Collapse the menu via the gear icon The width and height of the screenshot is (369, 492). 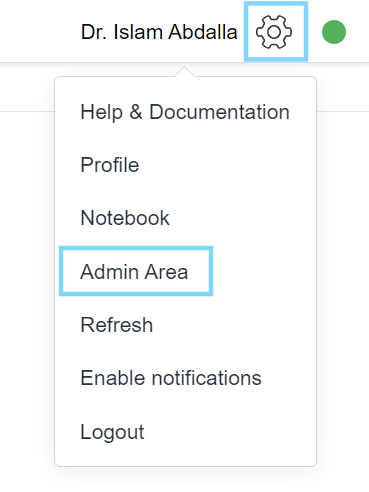pyautogui.click(x=274, y=32)
